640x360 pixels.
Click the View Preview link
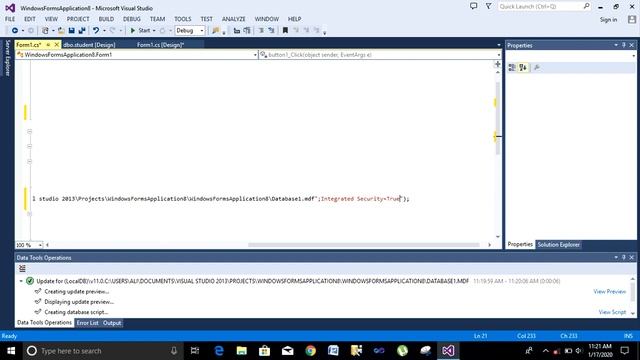click(x=609, y=291)
